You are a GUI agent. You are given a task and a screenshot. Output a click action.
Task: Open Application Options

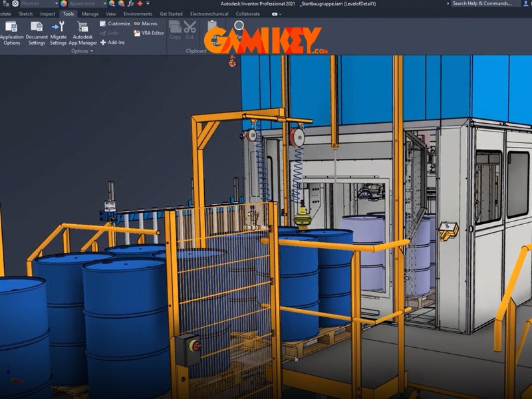[11, 33]
